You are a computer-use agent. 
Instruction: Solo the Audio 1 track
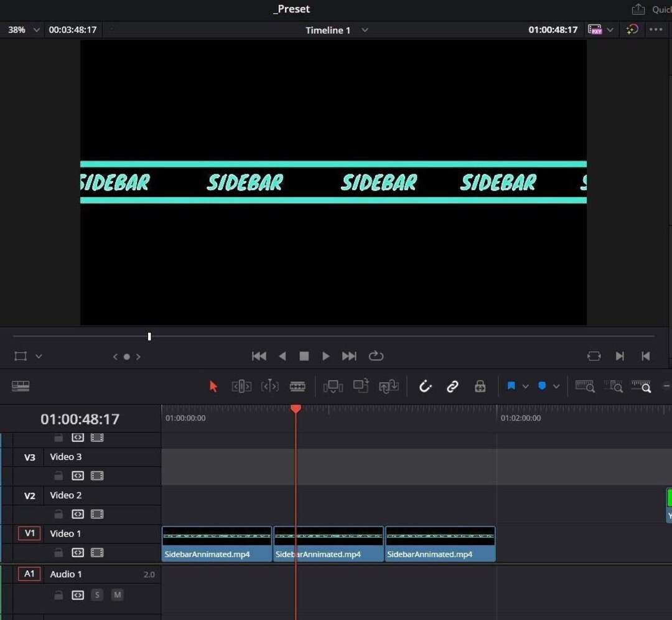tap(97, 594)
